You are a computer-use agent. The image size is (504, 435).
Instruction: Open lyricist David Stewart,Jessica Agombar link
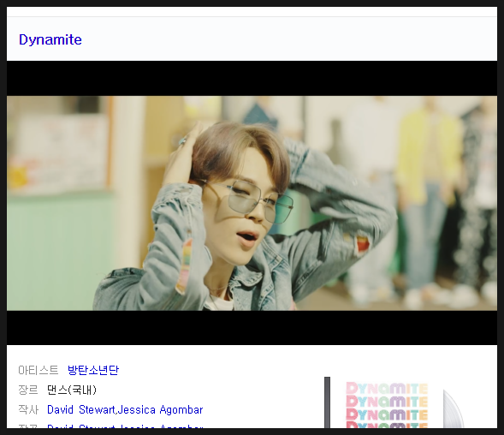[125, 409]
